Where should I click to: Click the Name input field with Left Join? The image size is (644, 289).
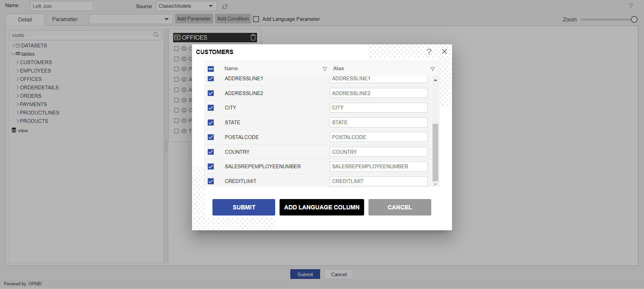click(x=62, y=6)
